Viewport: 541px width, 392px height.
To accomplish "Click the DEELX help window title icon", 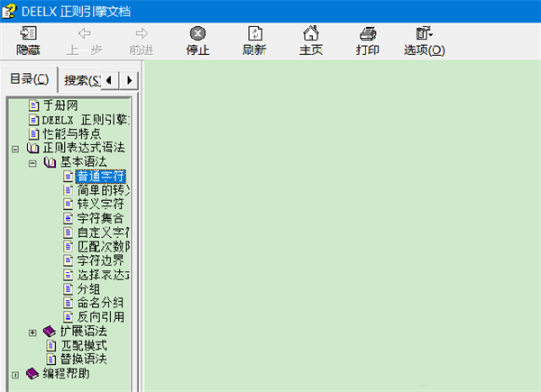I will pyautogui.click(x=9, y=11).
